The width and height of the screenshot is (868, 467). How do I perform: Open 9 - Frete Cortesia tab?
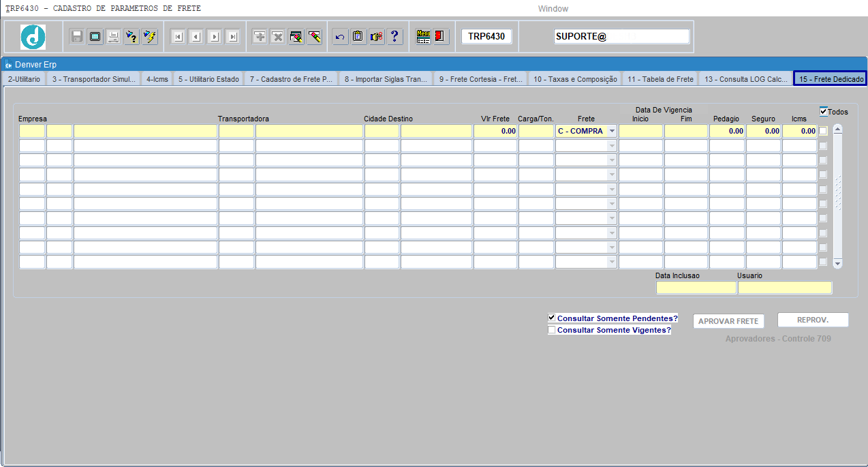pyautogui.click(x=481, y=79)
